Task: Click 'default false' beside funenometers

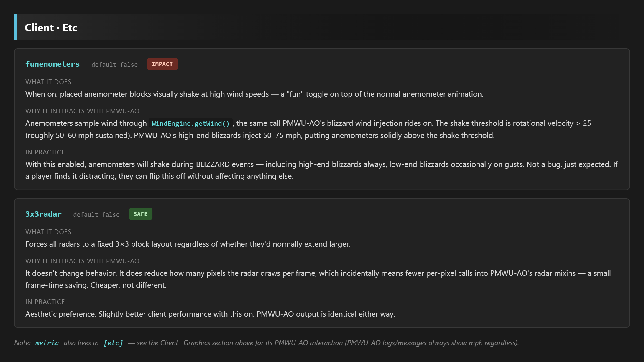Action: 114,64
